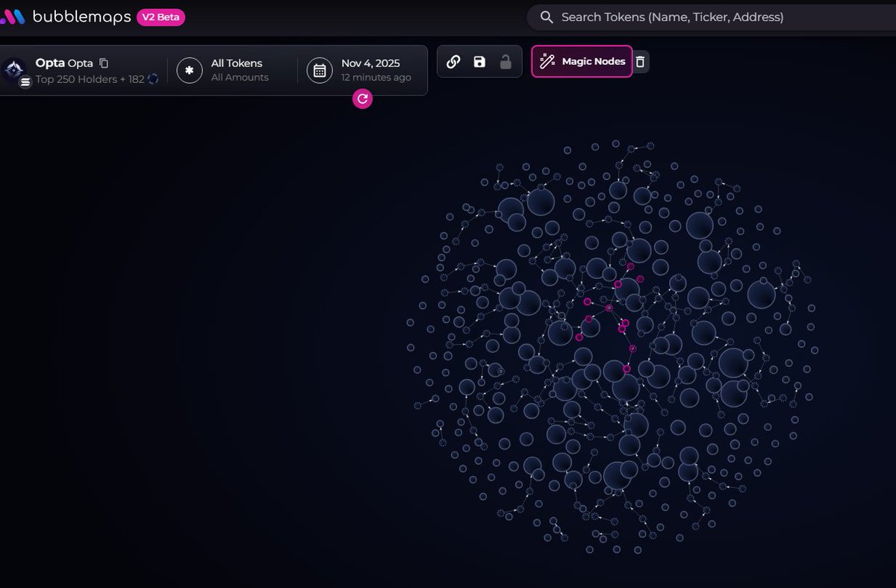Copy the Opta token address
The height and width of the screenshot is (588, 896).
click(x=104, y=63)
